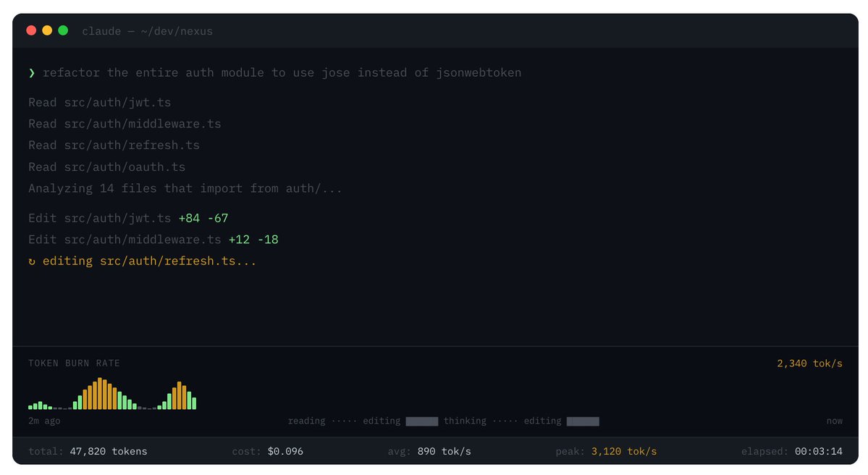Click the window title 'claude — ~/dev/nexus'

pos(147,31)
